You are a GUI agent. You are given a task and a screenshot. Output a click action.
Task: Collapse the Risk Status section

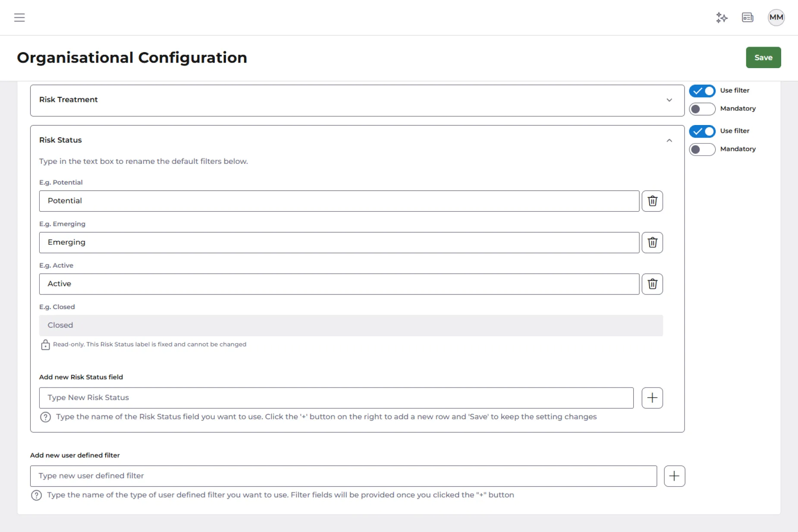[669, 141]
